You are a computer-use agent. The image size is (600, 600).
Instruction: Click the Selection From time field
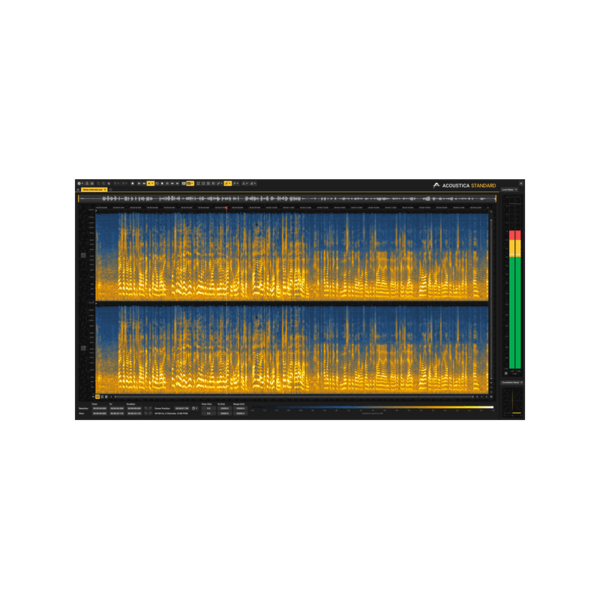tap(99, 408)
